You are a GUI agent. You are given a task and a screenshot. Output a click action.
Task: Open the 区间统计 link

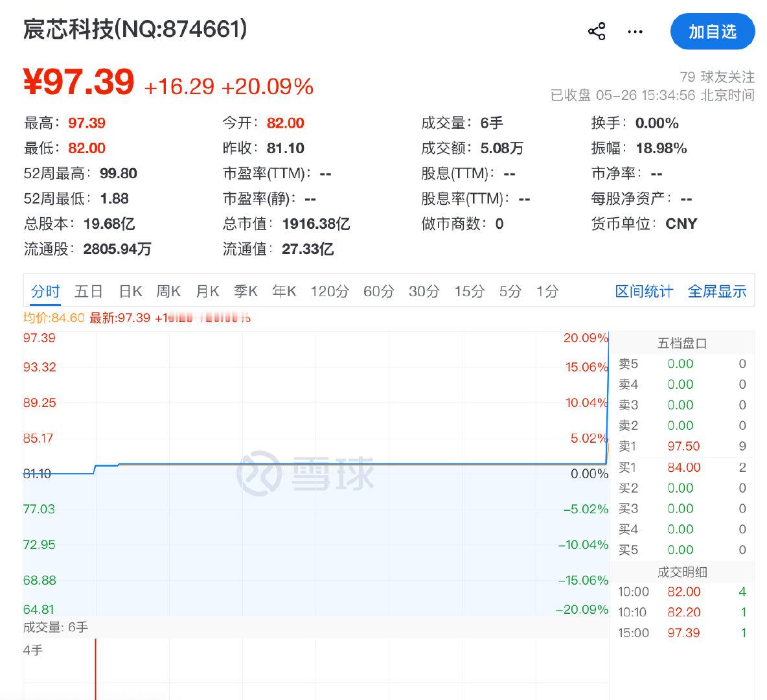click(644, 291)
